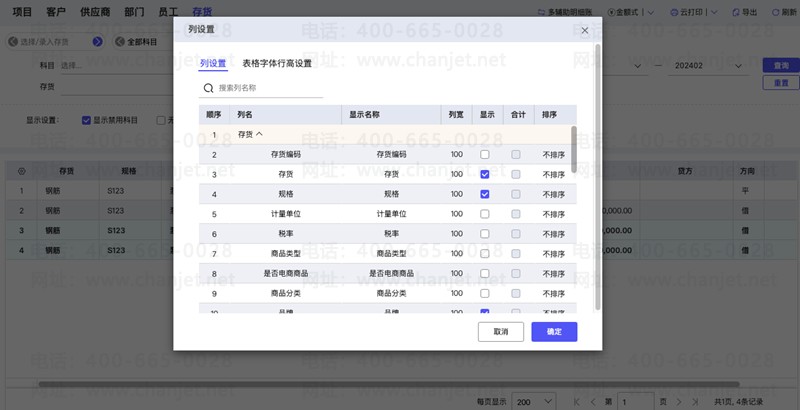Screen dimensions: 800x410
Task: Open the start period dropdown left of 202402
Action: (x=638, y=66)
